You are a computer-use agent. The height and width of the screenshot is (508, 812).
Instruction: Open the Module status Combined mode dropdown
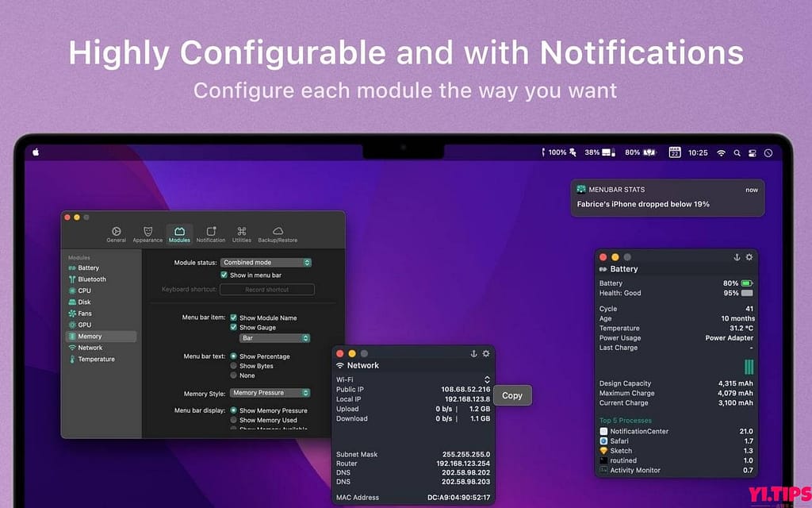pyautogui.click(x=266, y=262)
